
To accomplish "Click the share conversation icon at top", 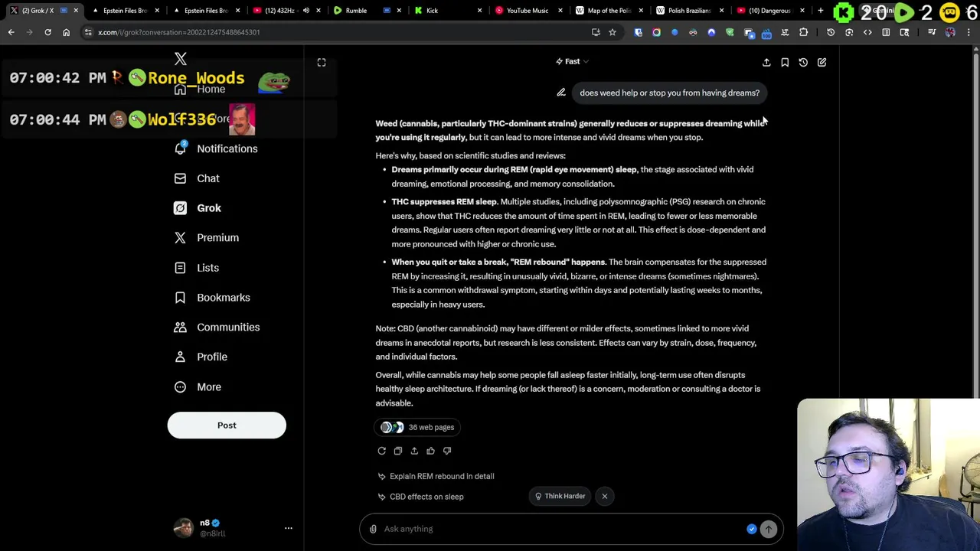I will pyautogui.click(x=766, y=62).
